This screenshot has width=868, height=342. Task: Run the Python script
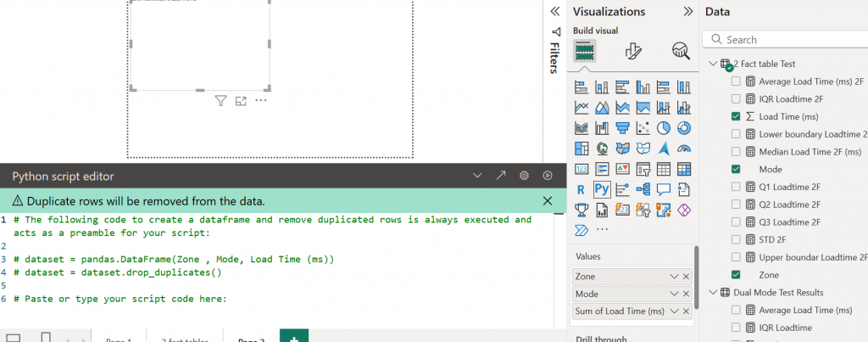pos(548,176)
